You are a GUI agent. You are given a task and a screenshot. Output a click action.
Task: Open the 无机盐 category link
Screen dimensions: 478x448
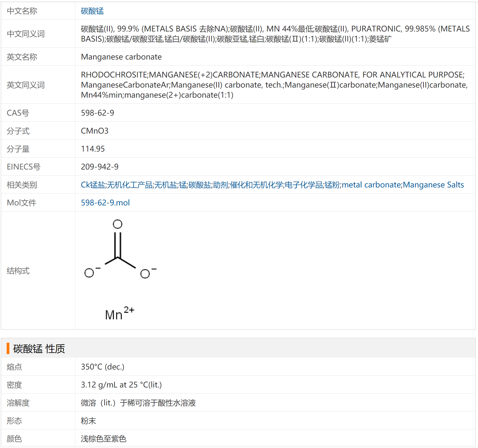[165, 185]
